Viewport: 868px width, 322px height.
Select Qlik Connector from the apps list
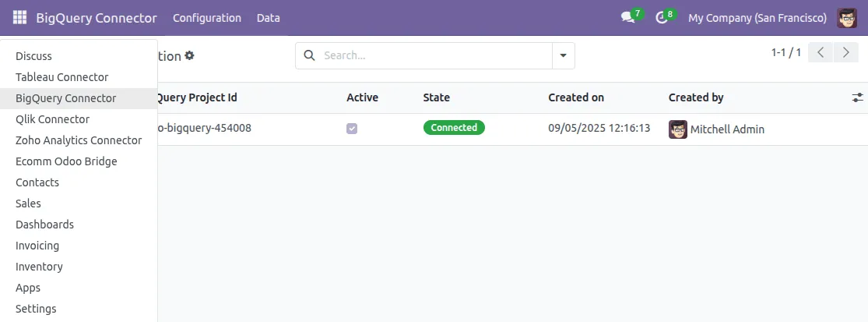[x=52, y=119]
